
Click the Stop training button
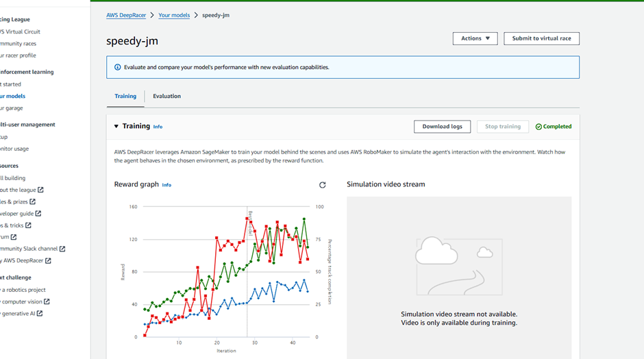(503, 127)
